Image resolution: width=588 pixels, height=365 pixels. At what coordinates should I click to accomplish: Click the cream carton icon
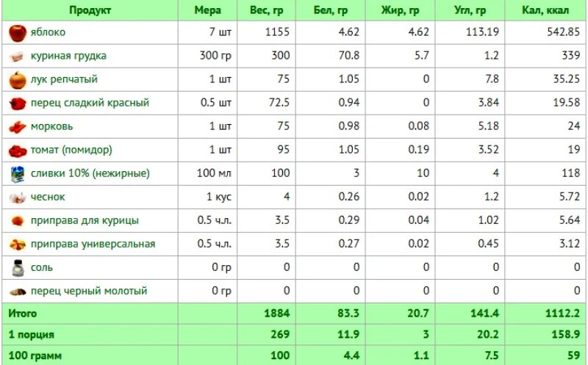18,174
